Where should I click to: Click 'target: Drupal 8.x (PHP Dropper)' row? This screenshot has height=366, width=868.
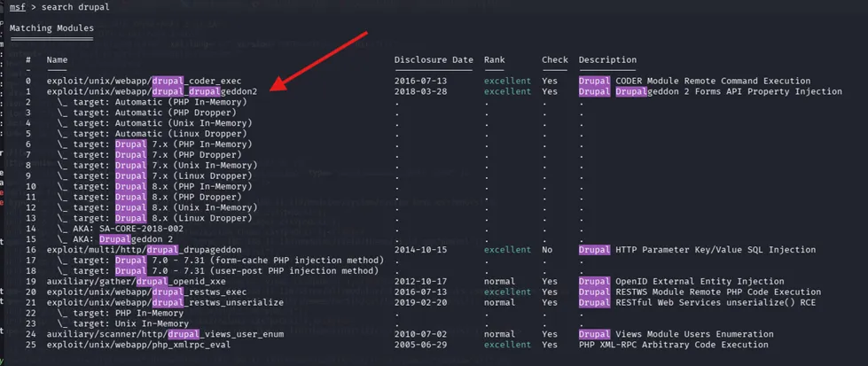click(150, 197)
